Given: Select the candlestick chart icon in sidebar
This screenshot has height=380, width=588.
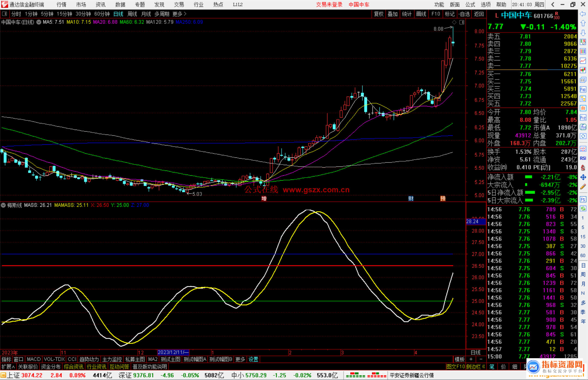Looking at the screenshot, I should coord(583,70).
